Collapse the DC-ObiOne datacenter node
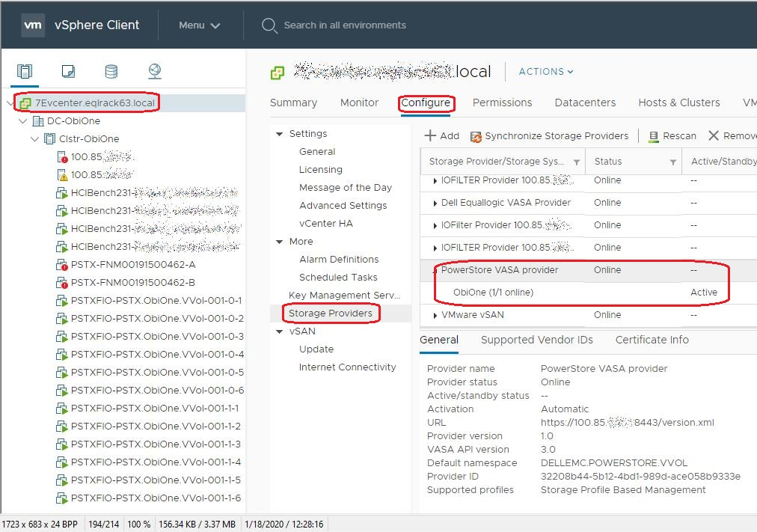 click(22, 120)
